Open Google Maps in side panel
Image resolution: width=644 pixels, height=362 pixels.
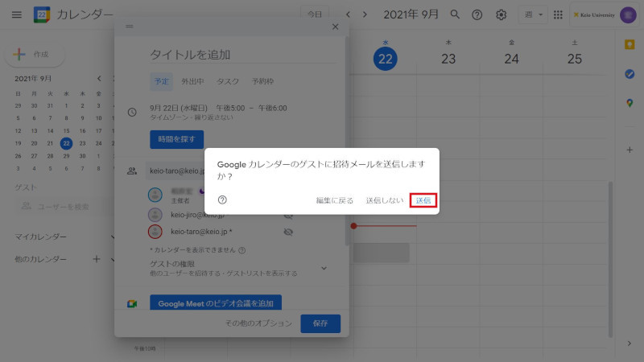[x=630, y=103]
